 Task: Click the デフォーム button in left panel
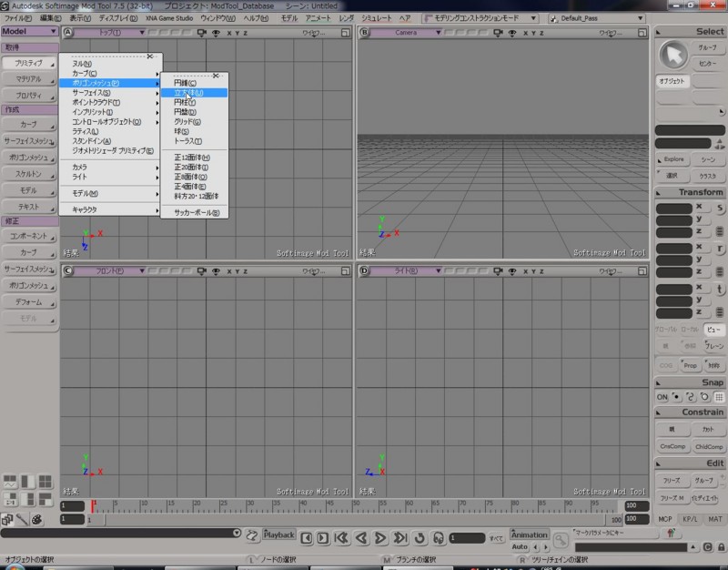(x=28, y=302)
